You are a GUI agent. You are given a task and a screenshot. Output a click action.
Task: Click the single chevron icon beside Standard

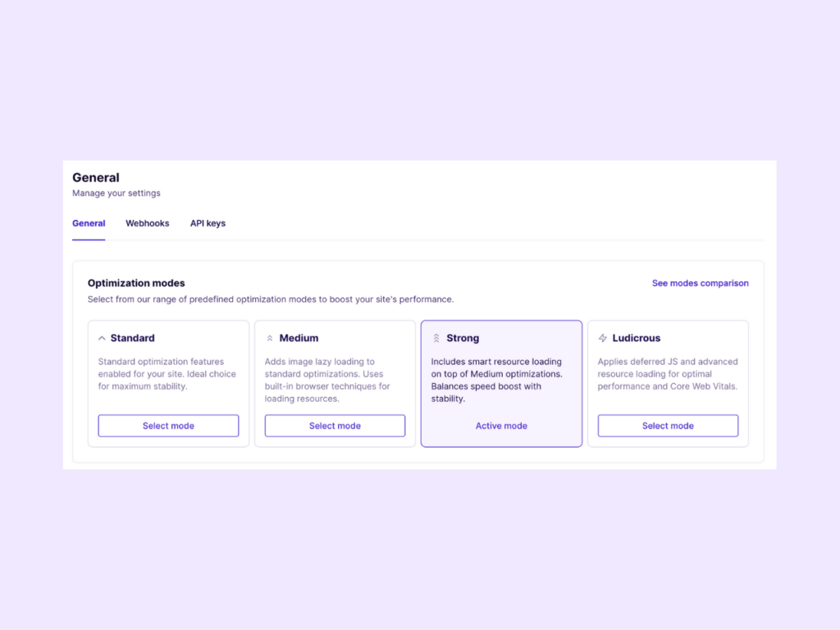102,338
